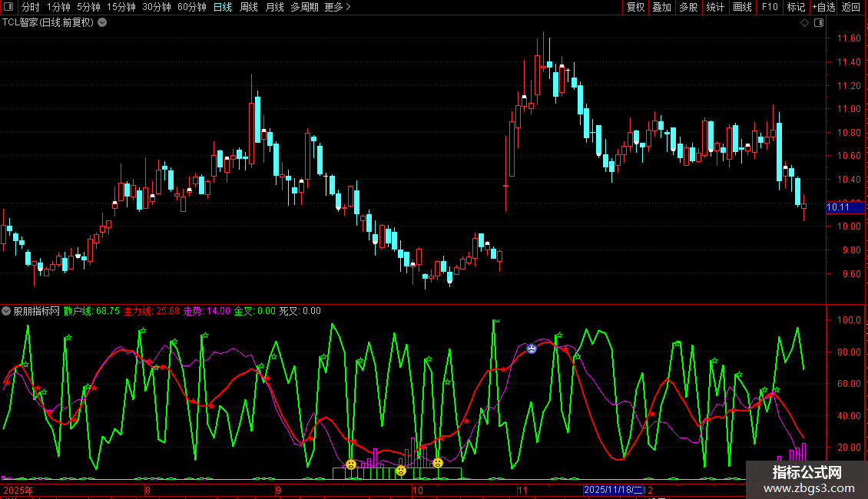The image size is (868, 499).
Task: Select the 15分钟 period
Action: click(121, 7)
